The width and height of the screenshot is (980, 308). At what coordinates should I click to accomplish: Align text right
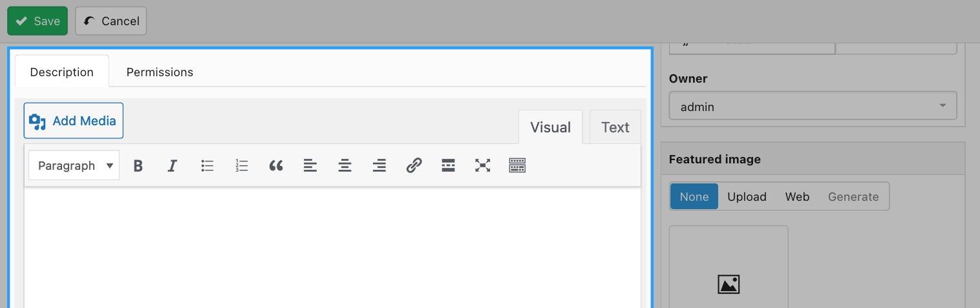click(379, 166)
